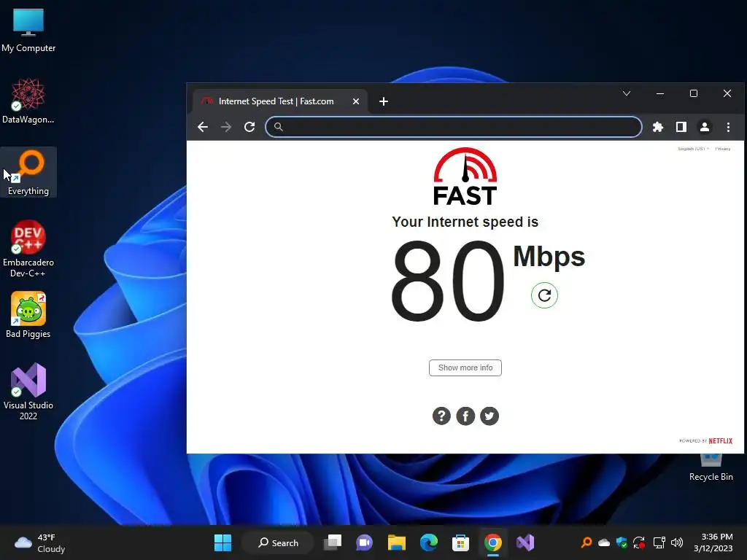Click the Everything tray icon in system tray
Image resolution: width=747 pixels, height=560 pixels.
coord(587,542)
